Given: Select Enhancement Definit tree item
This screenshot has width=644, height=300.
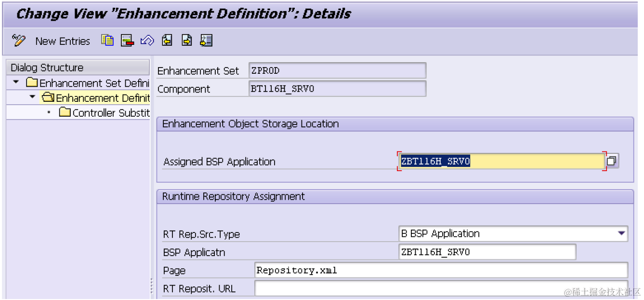Looking at the screenshot, I should [103, 98].
